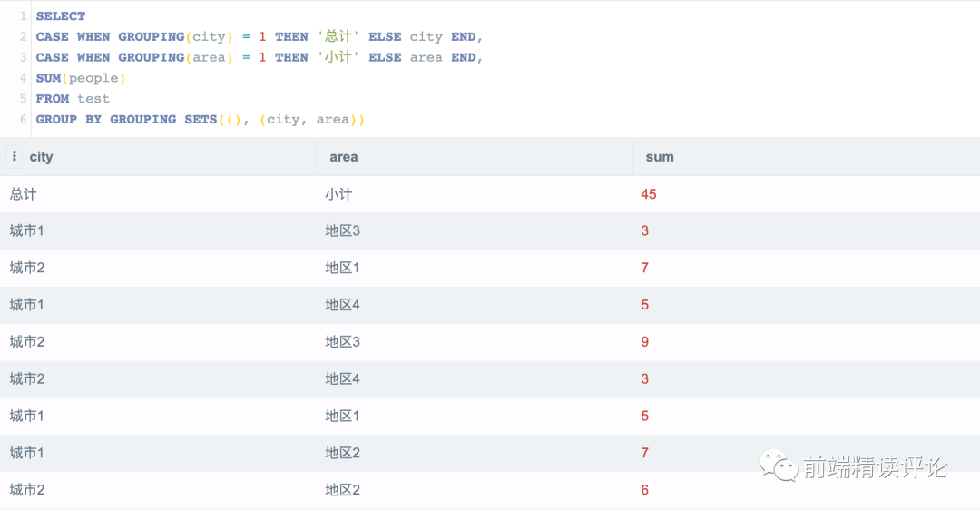The height and width of the screenshot is (510, 980).
Task: Click line number 6 in the gutter
Action: (23, 120)
